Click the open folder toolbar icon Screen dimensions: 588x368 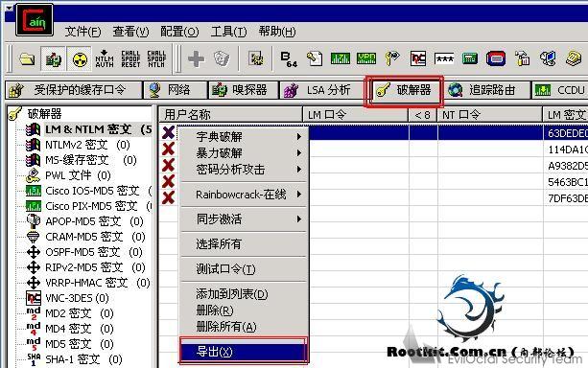click(x=27, y=58)
